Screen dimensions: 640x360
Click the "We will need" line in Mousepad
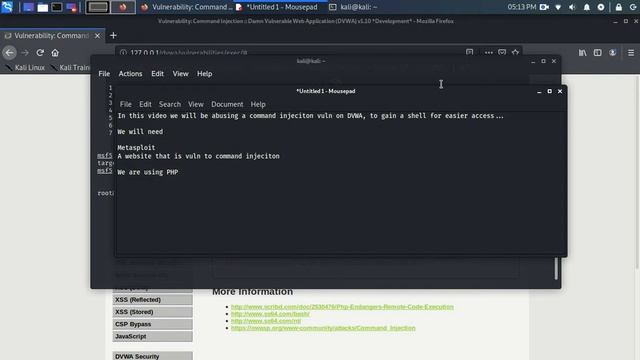pos(140,132)
